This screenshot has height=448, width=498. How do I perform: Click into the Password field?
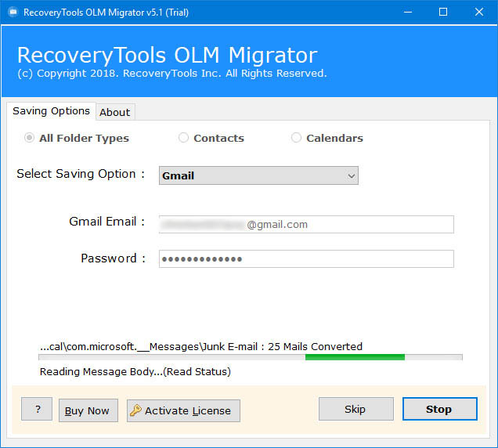[306, 258]
